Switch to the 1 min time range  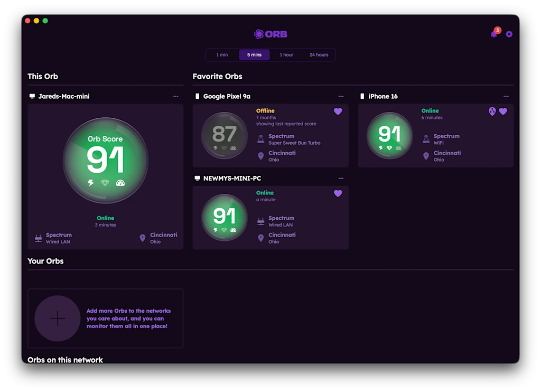tap(222, 55)
